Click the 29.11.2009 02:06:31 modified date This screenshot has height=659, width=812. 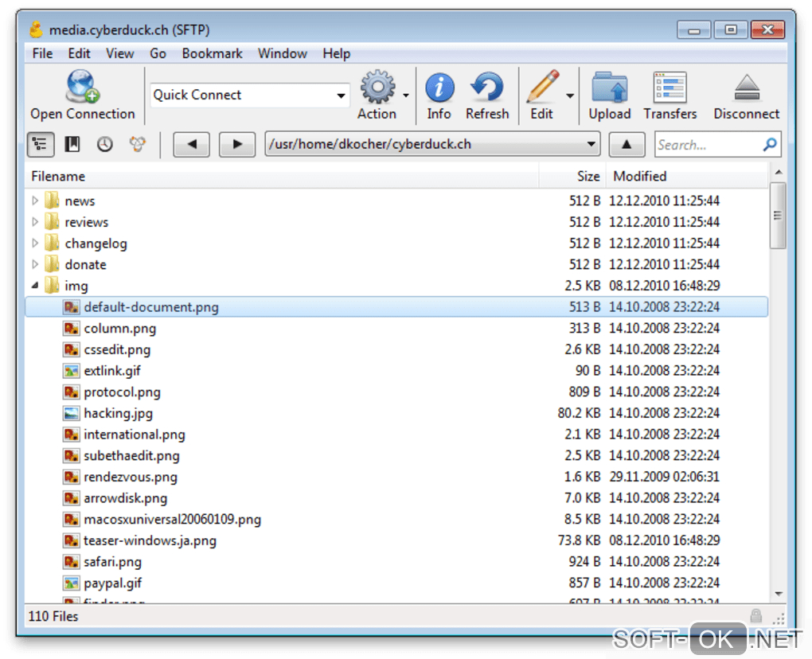coord(665,477)
